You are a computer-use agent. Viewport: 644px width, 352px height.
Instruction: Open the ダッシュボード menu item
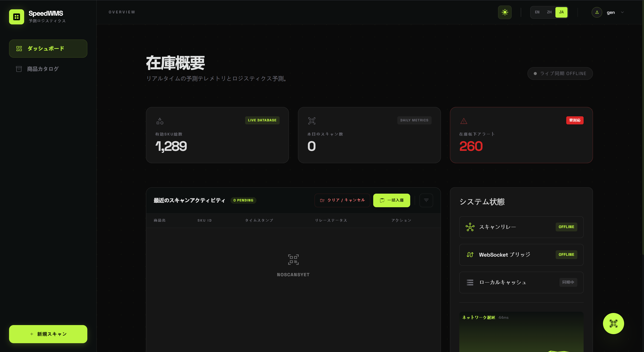(48, 49)
